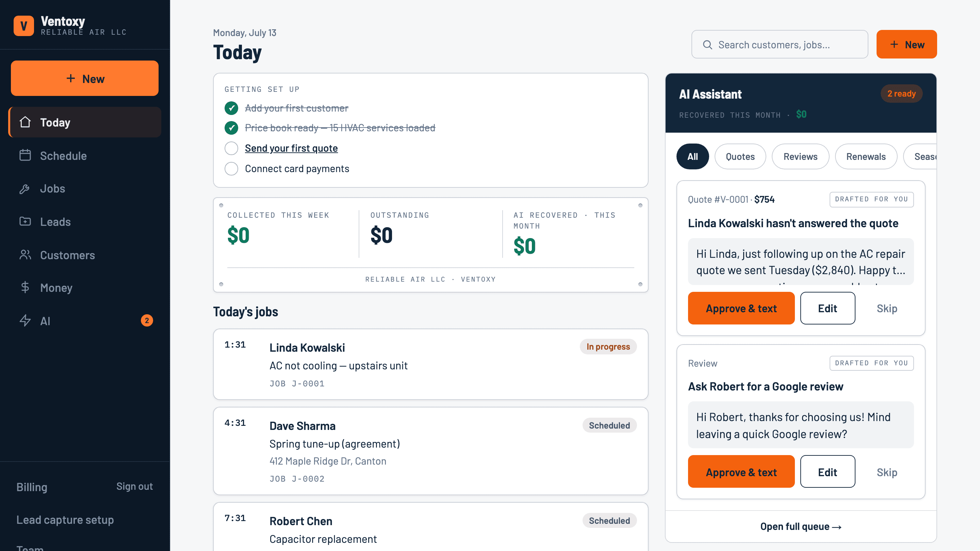Click the AI Recovered This Month $0 value
The height and width of the screenshot is (551, 980).
[x=524, y=246]
